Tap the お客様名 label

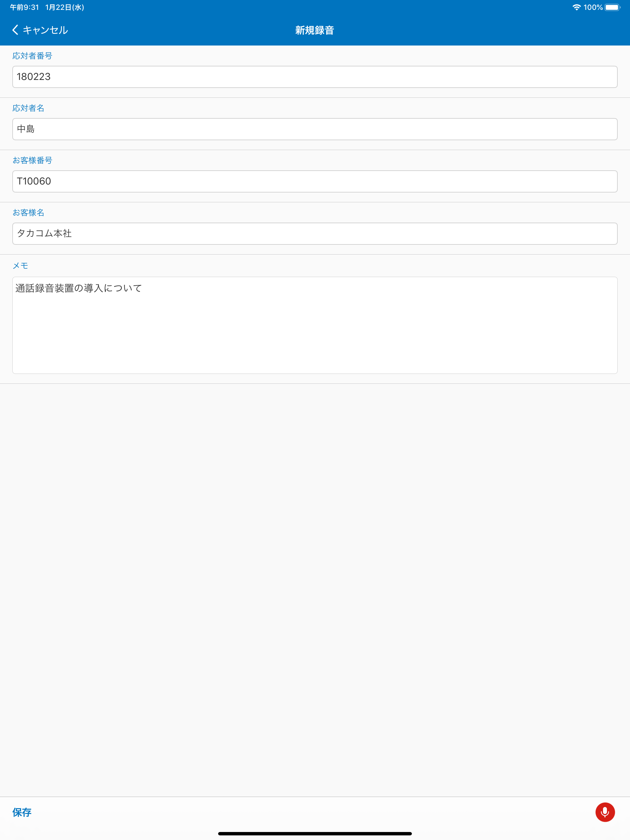pos(28,213)
